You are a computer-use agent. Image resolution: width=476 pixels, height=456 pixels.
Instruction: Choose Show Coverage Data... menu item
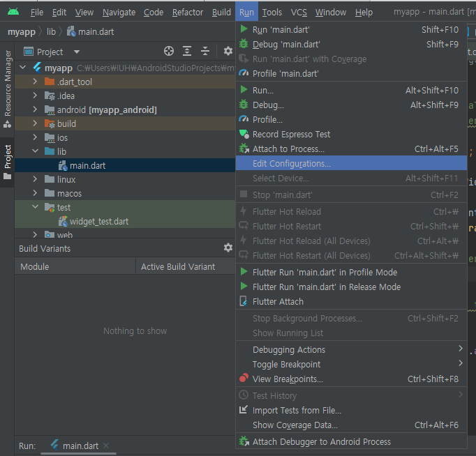click(351, 425)
